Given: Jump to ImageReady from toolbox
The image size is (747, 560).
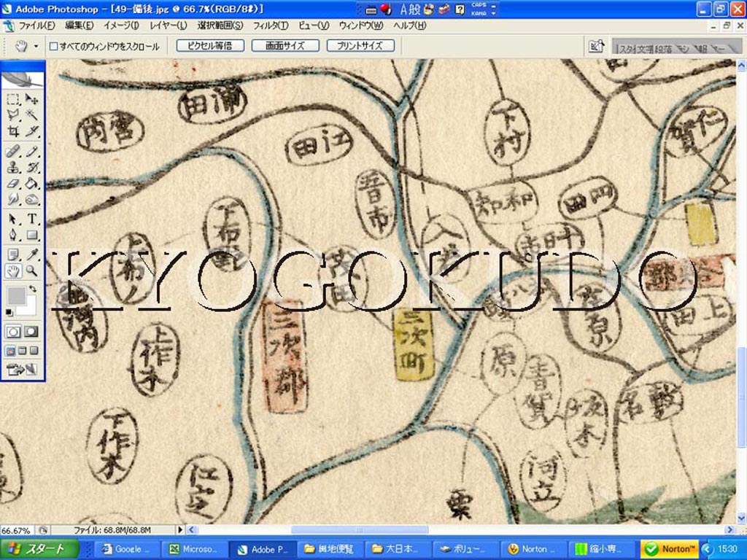Looking at the screenshot, I should (x=21, y=370).
